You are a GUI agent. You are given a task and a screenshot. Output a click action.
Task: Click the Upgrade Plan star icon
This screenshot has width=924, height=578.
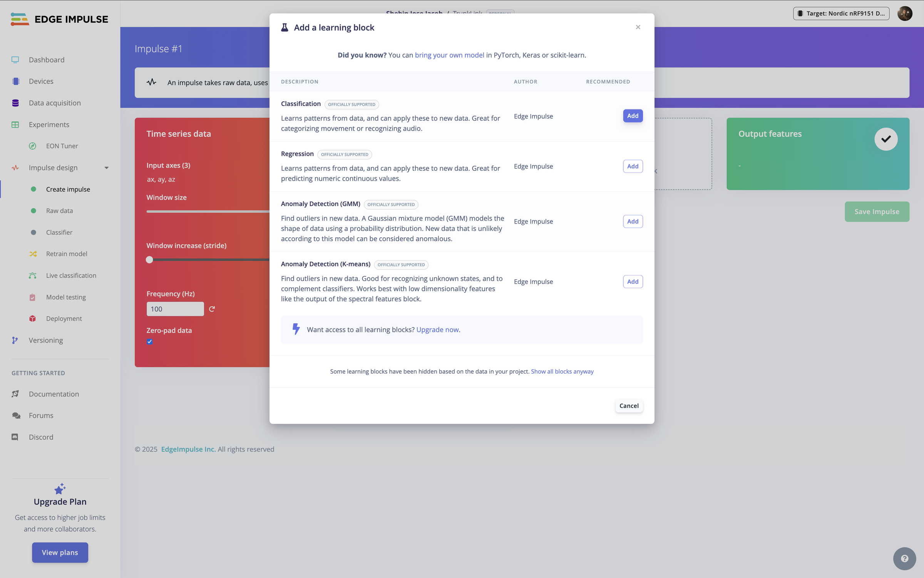[x=60, y=489]
